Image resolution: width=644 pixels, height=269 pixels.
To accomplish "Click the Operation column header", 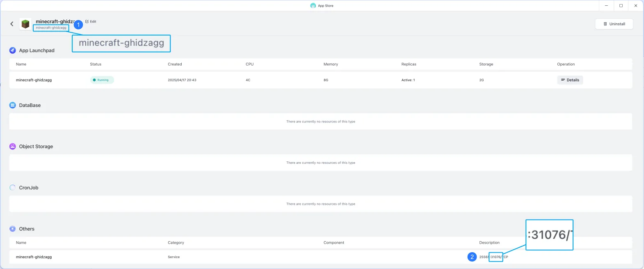I will pyautogui.click(x=566, y=64).
